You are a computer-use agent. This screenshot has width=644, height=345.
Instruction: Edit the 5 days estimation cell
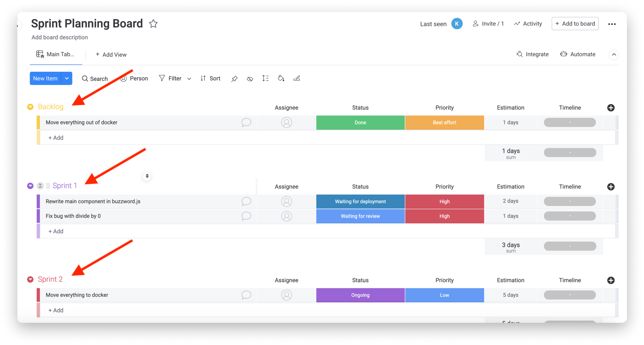(511, 295)
